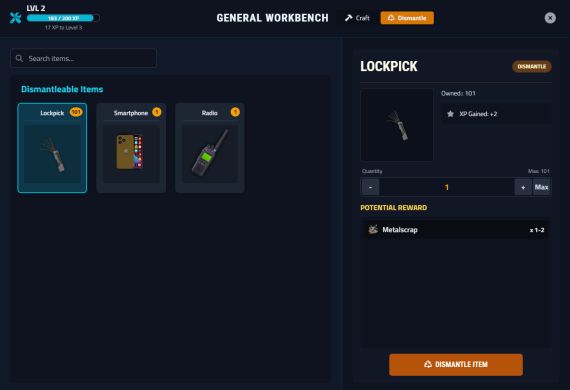Click the LVL 2 label

point(36,8)
